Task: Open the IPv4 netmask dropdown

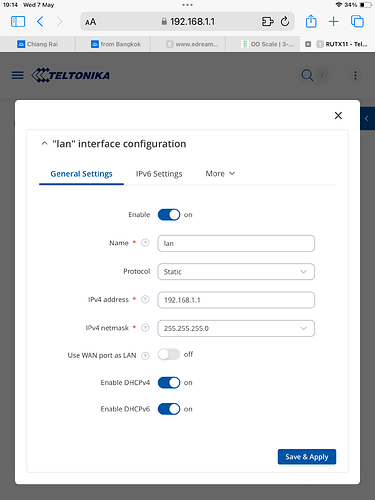Action: coord(236,328)
